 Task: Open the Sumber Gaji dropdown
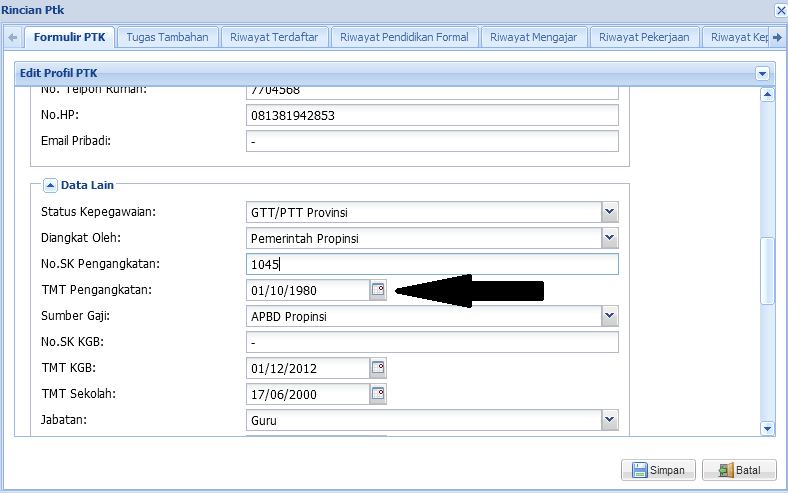point(610,316)
